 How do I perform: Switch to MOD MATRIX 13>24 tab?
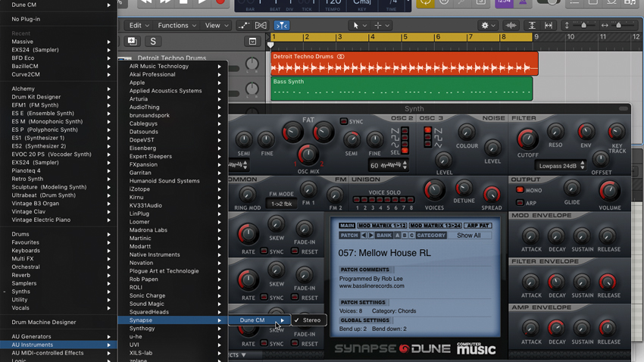pyautogui.click(x=435, y=226)
